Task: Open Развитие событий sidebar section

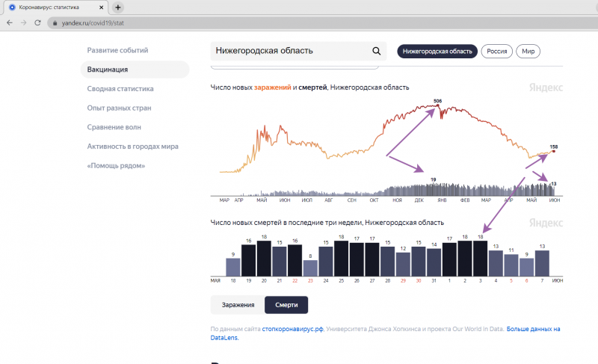Action: pos(117,50)
